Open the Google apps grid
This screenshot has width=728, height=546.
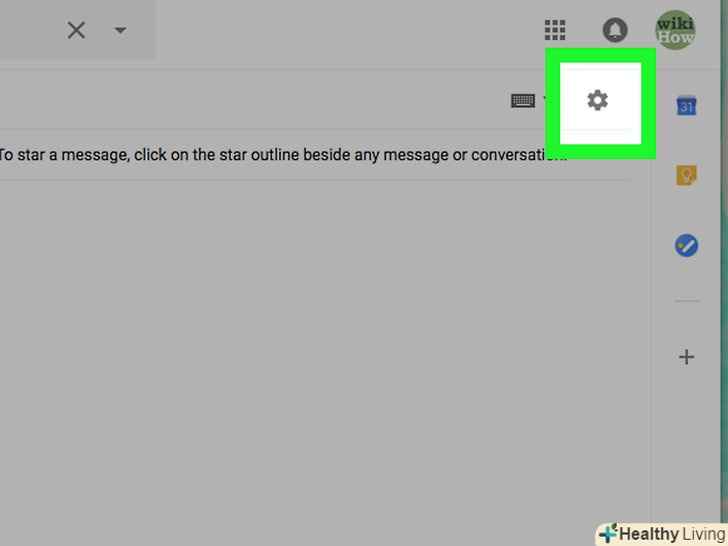(x=555, y=30)
